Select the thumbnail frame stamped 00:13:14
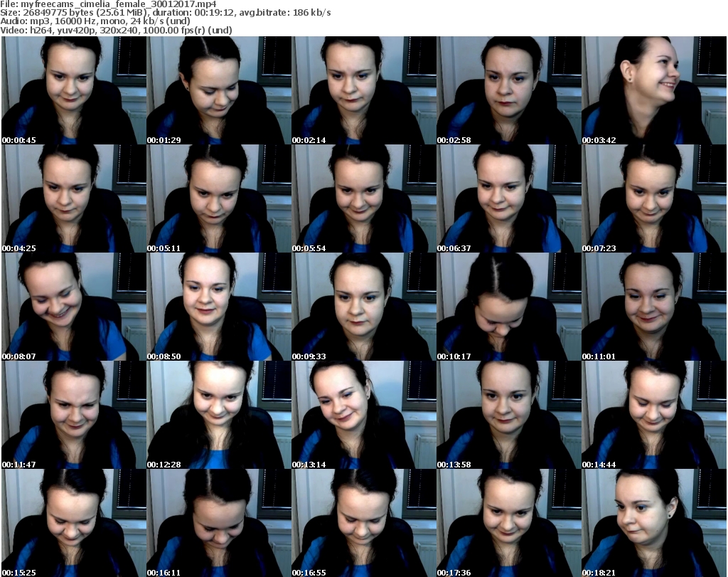The height and width of the screenshot is (577, 728). tap(363, 415)
